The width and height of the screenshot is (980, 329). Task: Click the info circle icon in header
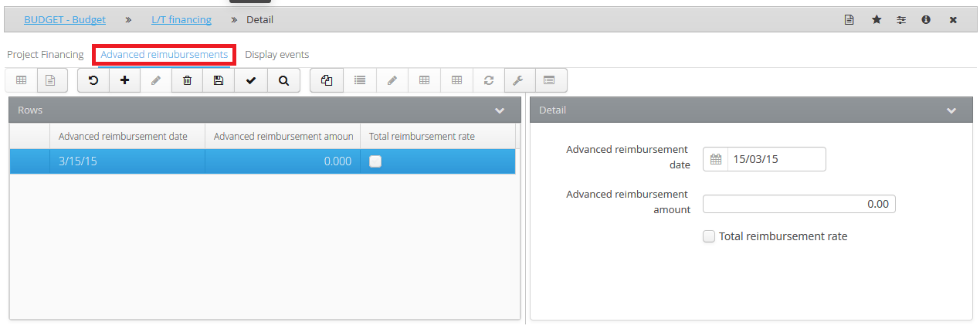[925, 20]
